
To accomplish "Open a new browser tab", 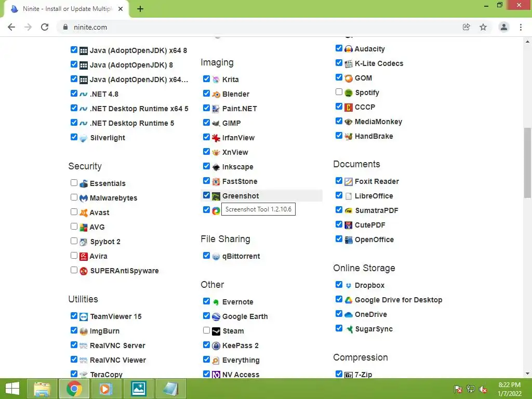I will [x=140, y=9].
